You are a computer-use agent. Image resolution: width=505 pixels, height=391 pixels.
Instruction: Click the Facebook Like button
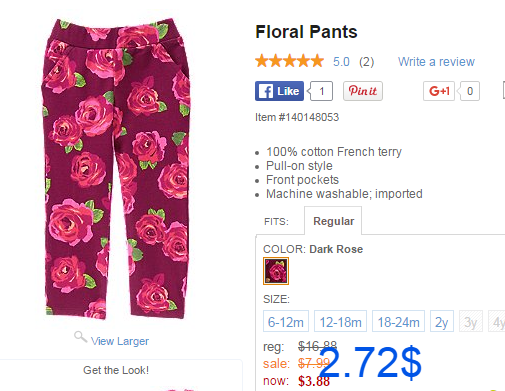(x=279, y=91)
